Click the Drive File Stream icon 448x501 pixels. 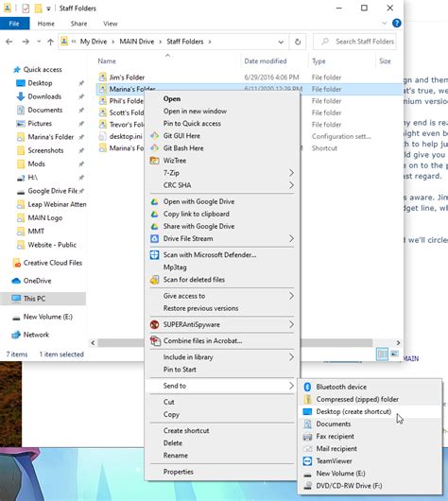point(155,238)
